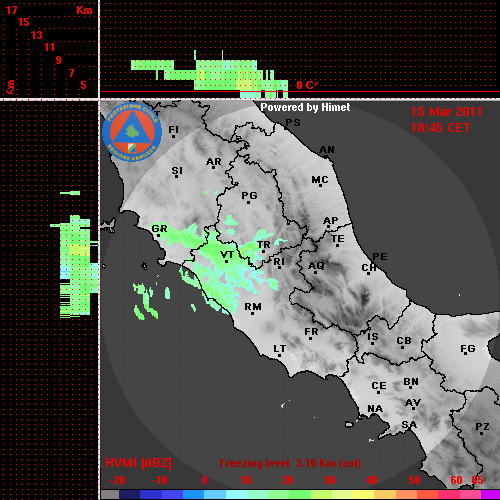The height and width of the screenshot is (500, 500).
Task: Click the AR city label
Action: (214, 162)
